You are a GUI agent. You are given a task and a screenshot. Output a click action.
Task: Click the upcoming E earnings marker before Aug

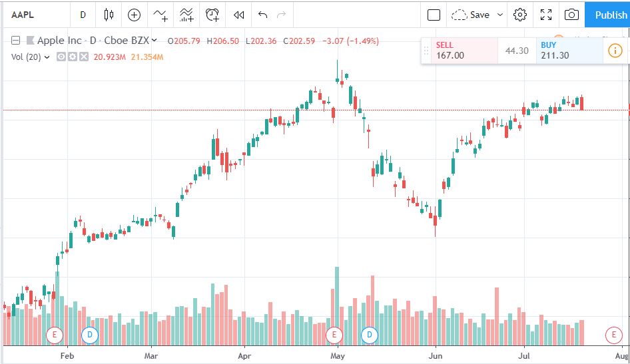613,335
